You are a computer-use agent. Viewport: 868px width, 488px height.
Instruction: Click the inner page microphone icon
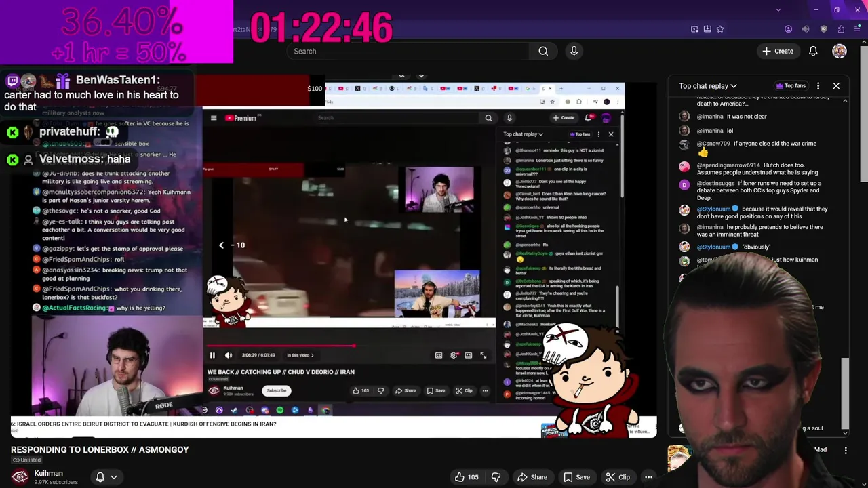pyautogui.click(x=509, y=118)
